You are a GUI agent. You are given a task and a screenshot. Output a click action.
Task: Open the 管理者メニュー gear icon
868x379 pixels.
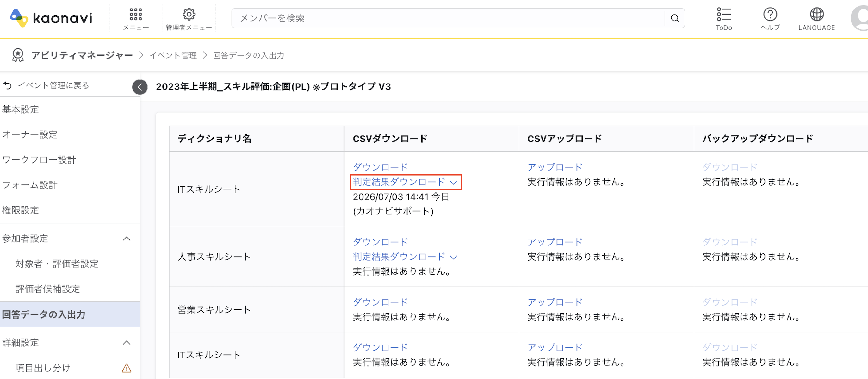pyautogui.click(x=189, y=15)
